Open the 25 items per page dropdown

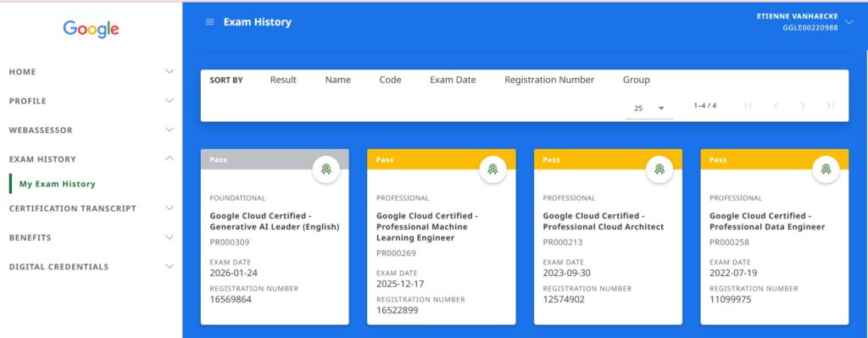pyautogui.click(x=648, y=108)
